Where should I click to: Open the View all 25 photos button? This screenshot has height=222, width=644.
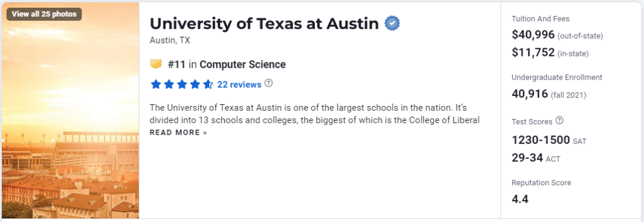coord(44,14)
